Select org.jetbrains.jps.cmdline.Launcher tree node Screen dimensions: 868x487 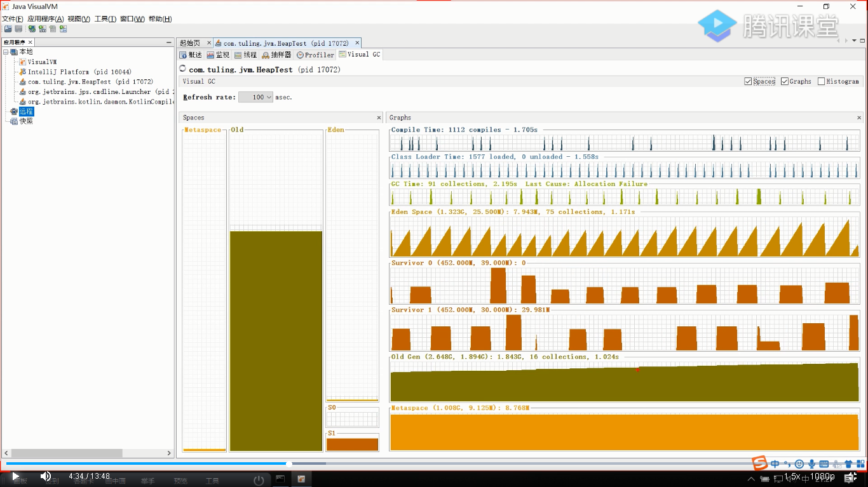point(100,91)
